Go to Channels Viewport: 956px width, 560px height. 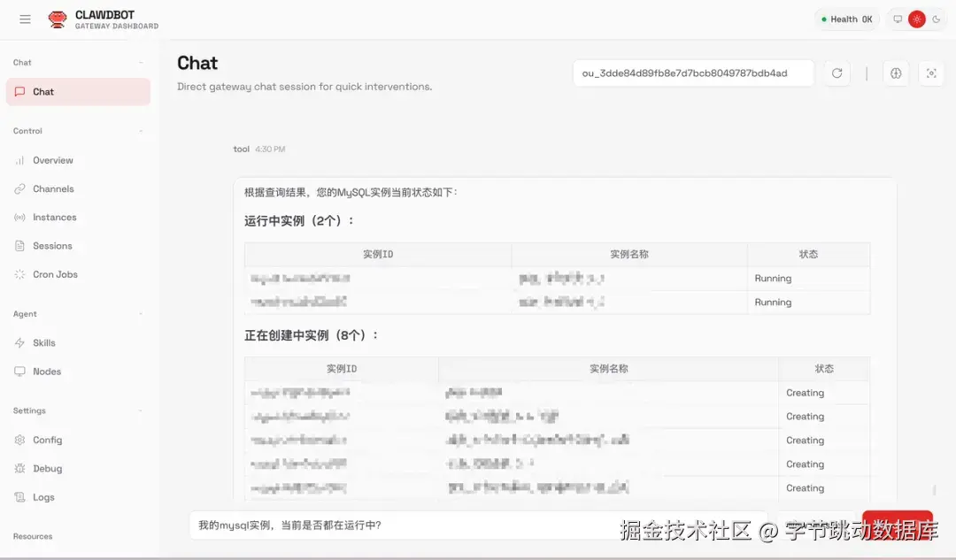[78, 189]
